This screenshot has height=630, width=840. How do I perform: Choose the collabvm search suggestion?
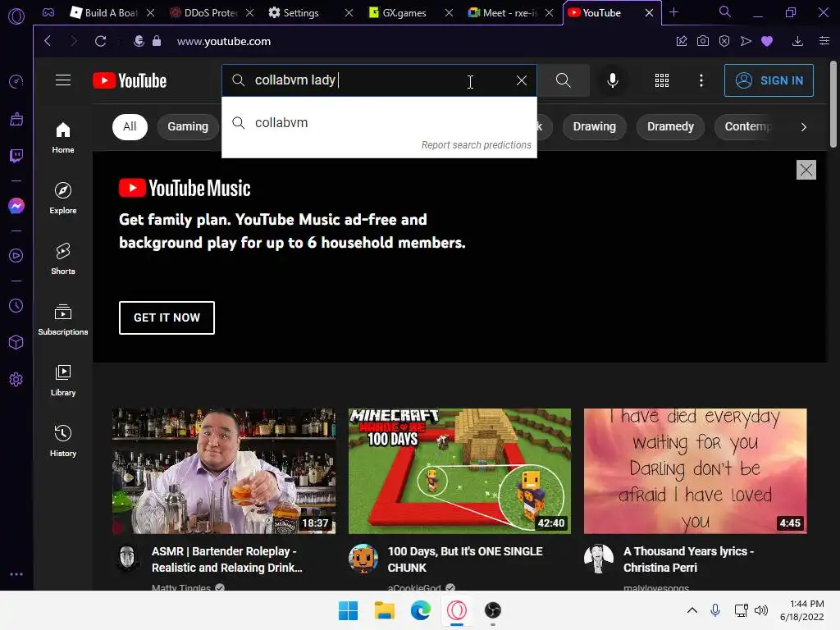pyautogui.click(x=379, y=123)
